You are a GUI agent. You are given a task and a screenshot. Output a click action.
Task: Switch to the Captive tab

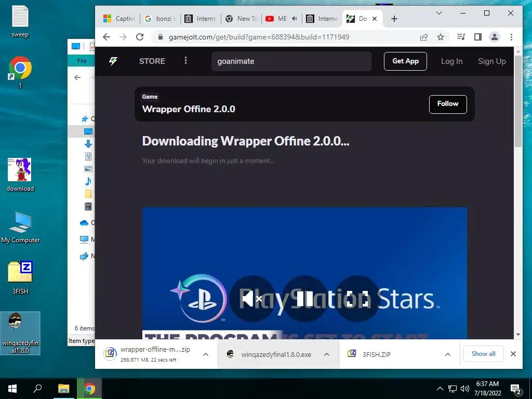120,19
